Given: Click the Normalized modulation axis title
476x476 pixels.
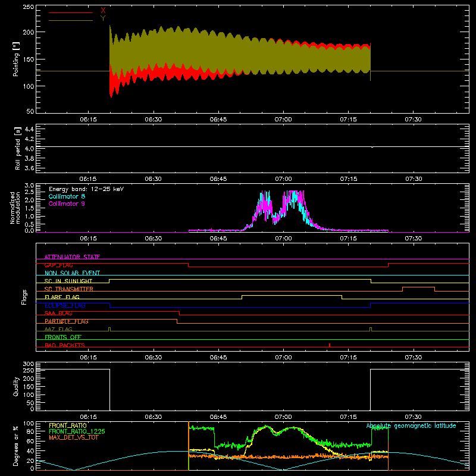Looking at the screenshot, I should (x=15, y=208).
